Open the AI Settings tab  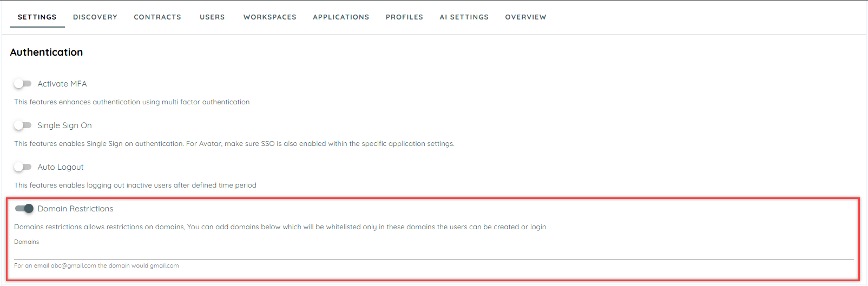click(464, 17)
